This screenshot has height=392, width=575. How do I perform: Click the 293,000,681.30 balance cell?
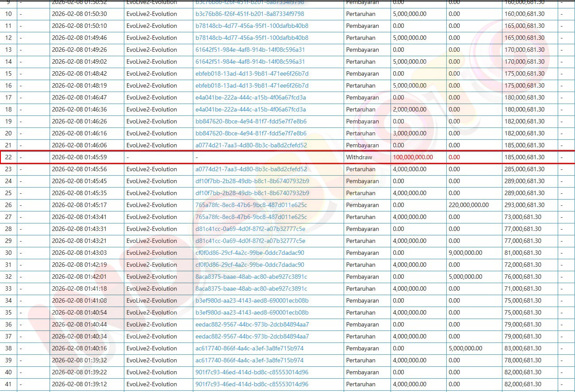click(524, 205)
